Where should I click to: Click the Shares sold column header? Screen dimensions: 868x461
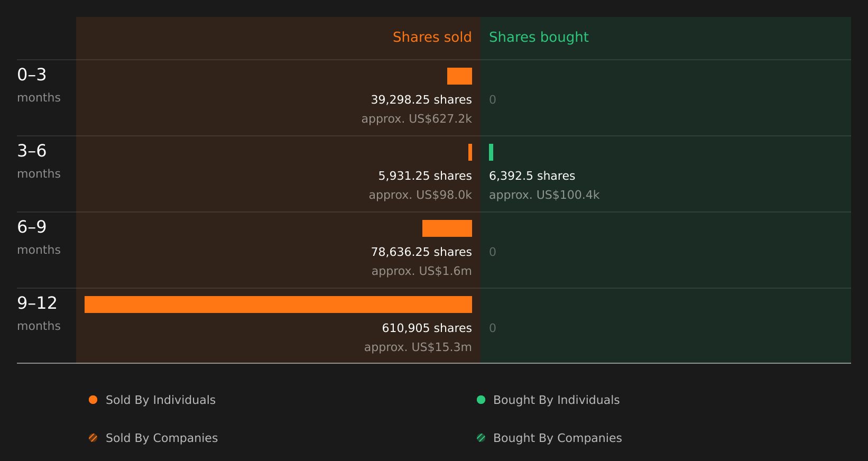pyautogui.click(x=432, y=37)
